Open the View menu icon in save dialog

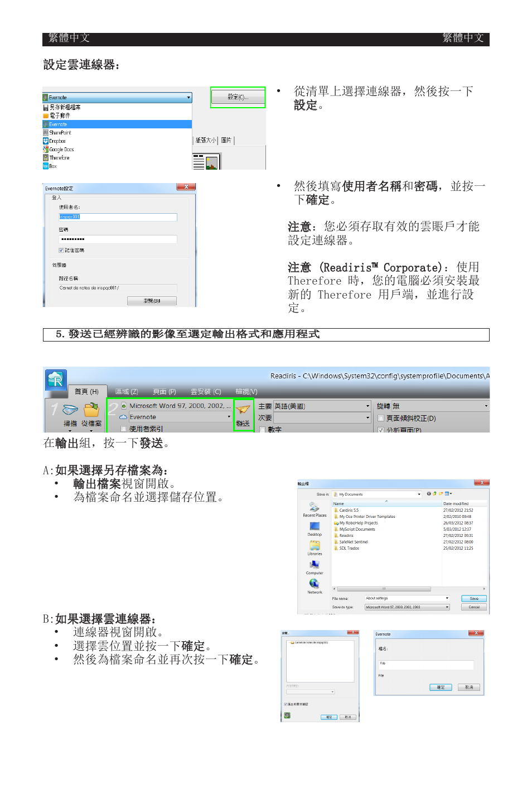[448, 494]
